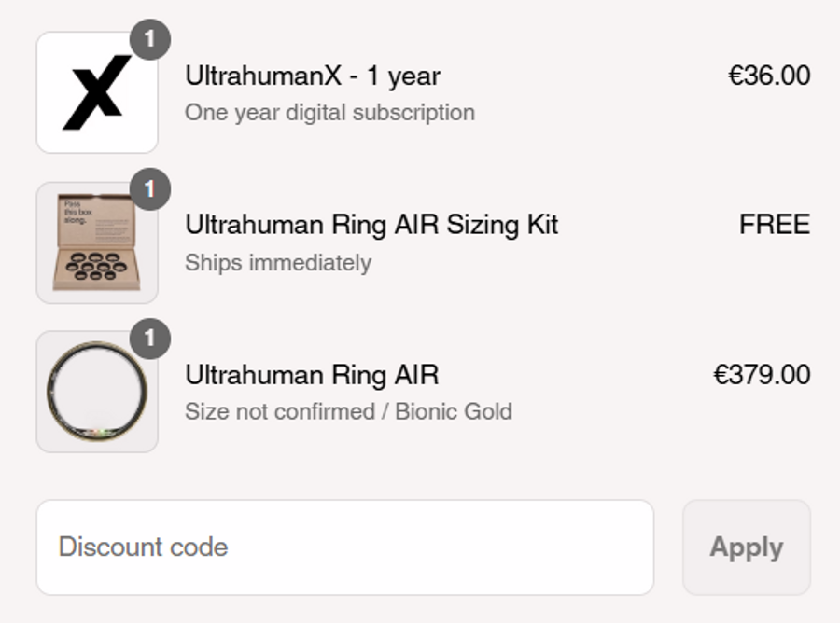Click the black X logo thumbnail
Image resolution: width=840 pixels, height=623 pixels.
[x=97, y=92]
